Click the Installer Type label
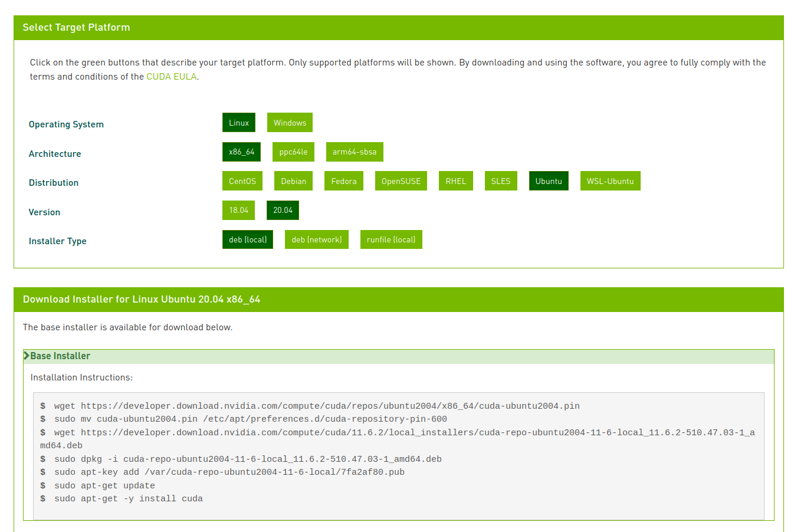The height and width of the screenshot is (532, 794). (x=58, y=241)
